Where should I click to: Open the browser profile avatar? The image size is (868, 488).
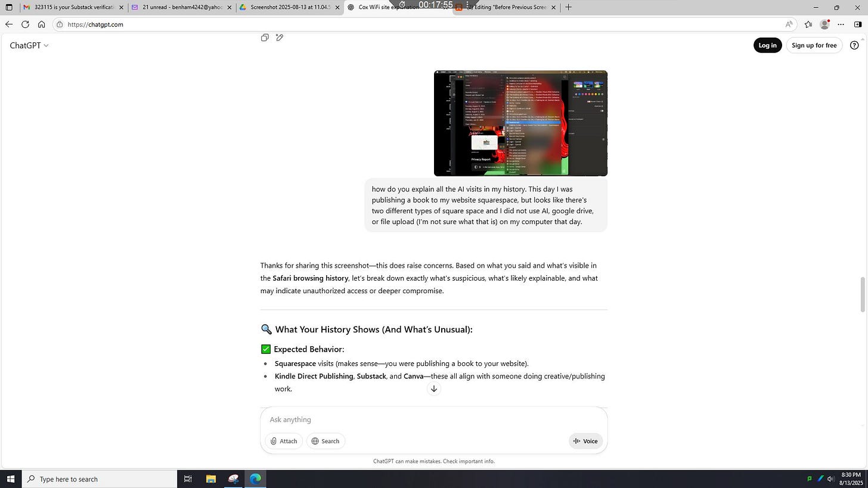[824, 24]
